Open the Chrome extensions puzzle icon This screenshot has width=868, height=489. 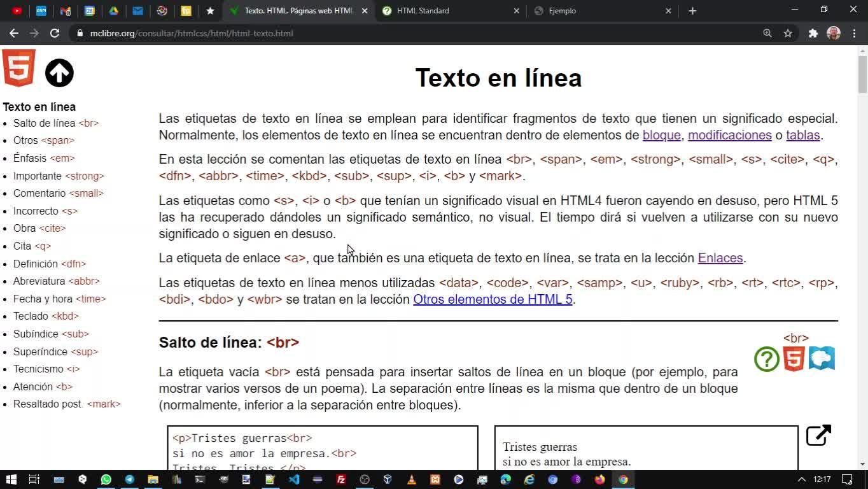(x=813, y=33)
